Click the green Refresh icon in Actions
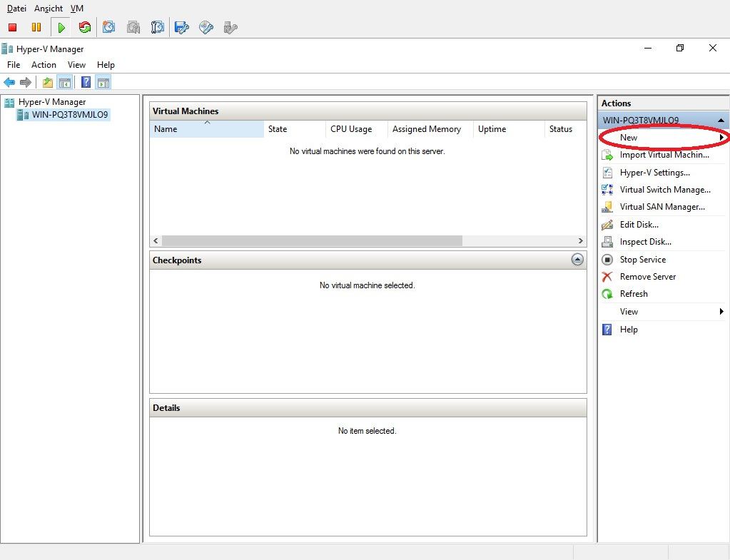The height and width of the screenshot is (560, 730). pos(607,294)
